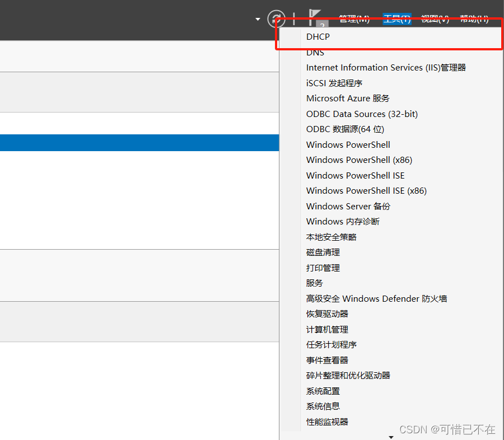Open the 帮助(H) menu

(x=473, y=18)
